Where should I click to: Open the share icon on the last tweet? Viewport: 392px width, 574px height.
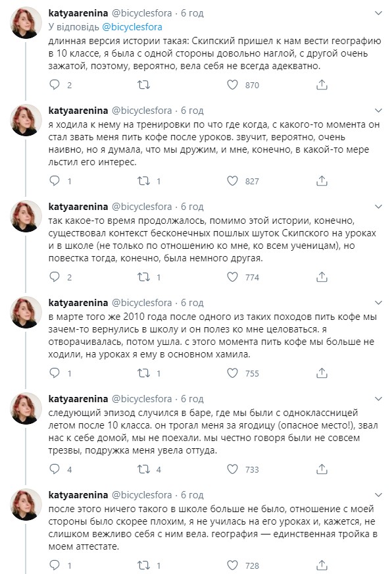point(320,564)
